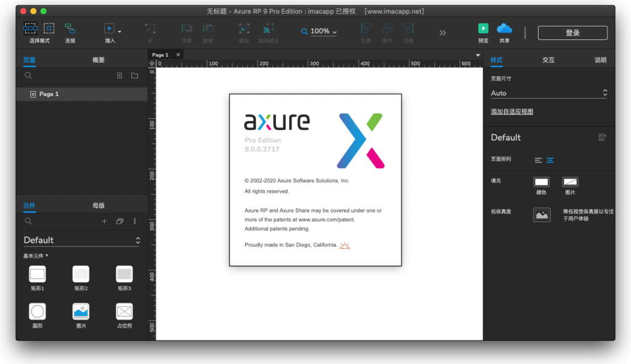
Task: Open the Auto page size dropdown
Action: (549, 93)
